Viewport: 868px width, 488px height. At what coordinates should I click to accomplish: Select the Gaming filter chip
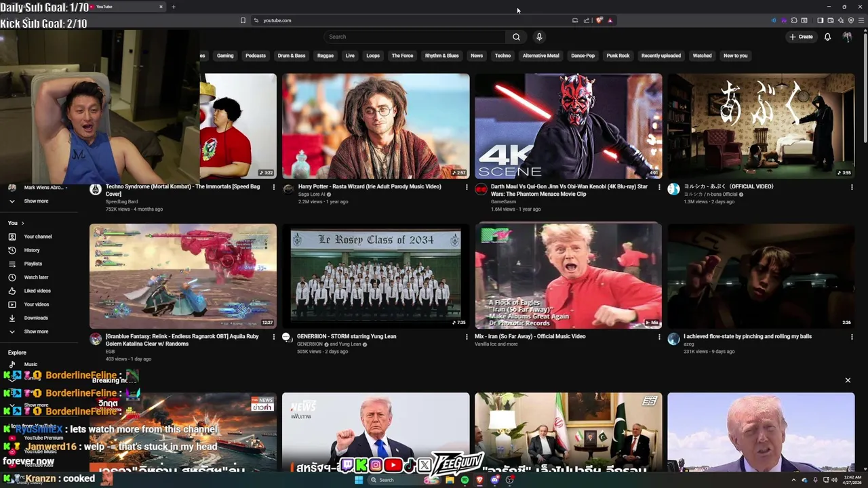point(225,56)
